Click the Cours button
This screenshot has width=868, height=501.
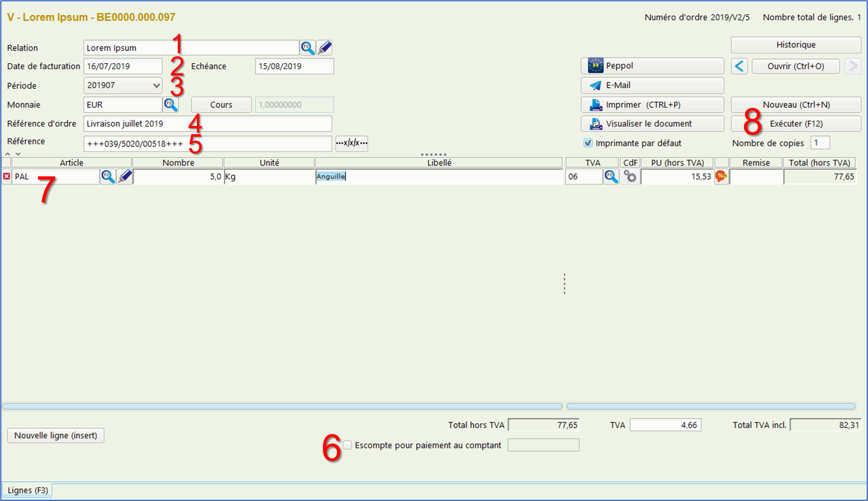click(221, 104)
